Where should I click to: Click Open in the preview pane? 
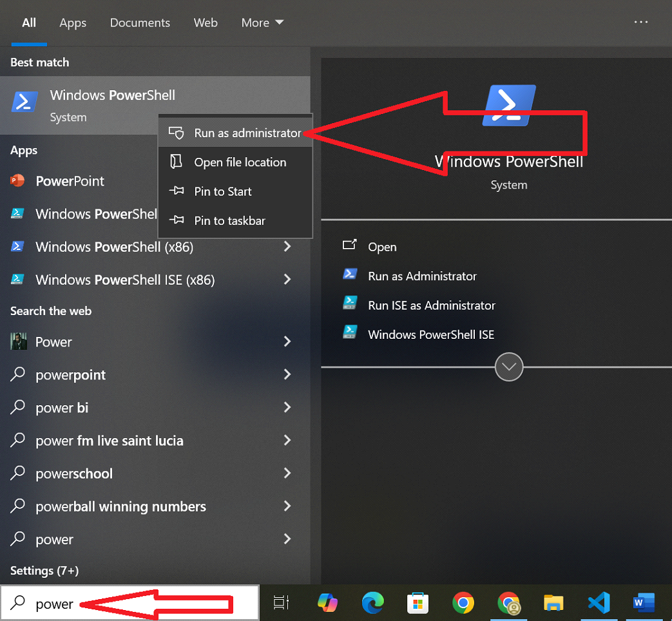[x=382, y=247]
